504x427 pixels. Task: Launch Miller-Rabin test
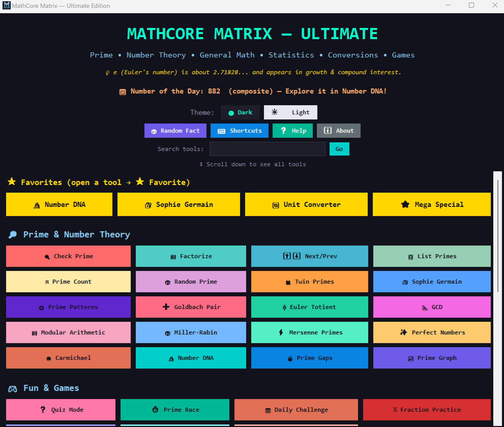coord(191,332)
